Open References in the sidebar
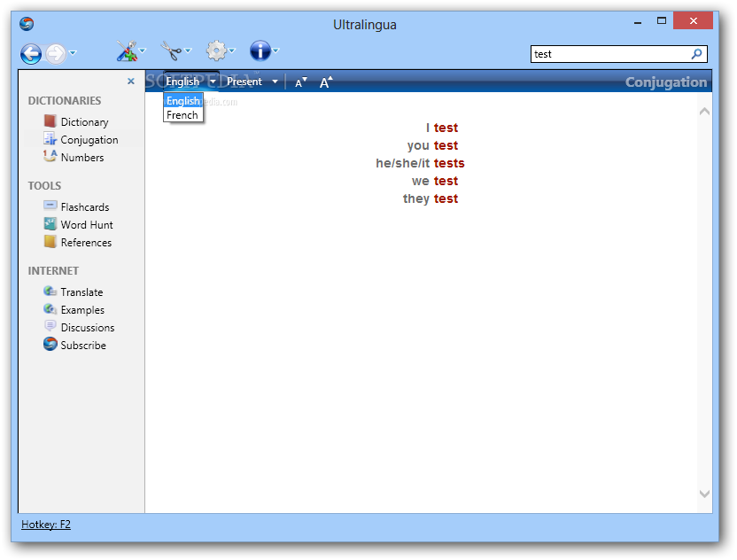Screen dimensions: 737x560 pos(87,243)
